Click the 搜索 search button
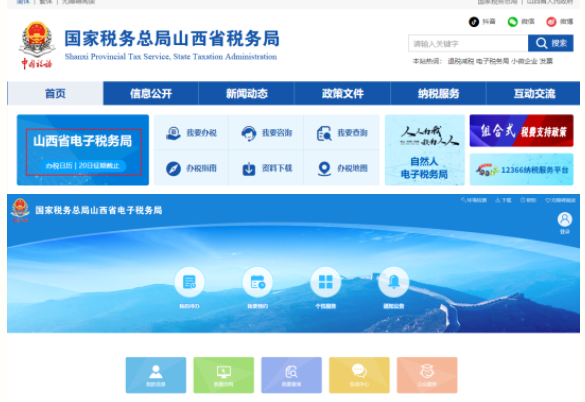The width and height of the screenshot is (585, 402). [x=551, y=43]
